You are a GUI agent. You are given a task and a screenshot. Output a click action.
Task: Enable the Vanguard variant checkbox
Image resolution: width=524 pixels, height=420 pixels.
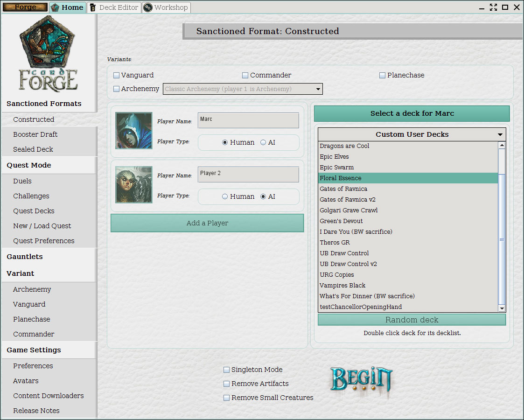click(117, 75)
